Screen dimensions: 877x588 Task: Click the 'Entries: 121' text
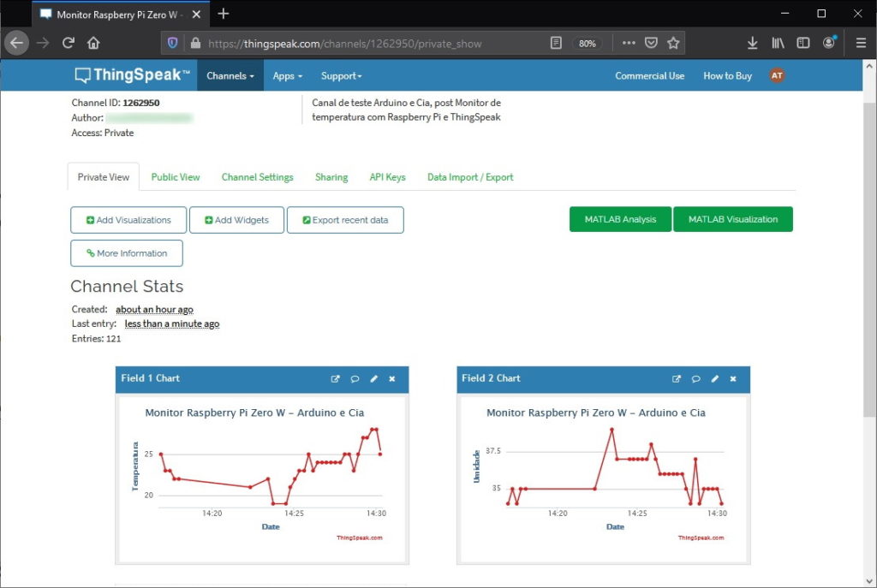[x=96, y=339]
